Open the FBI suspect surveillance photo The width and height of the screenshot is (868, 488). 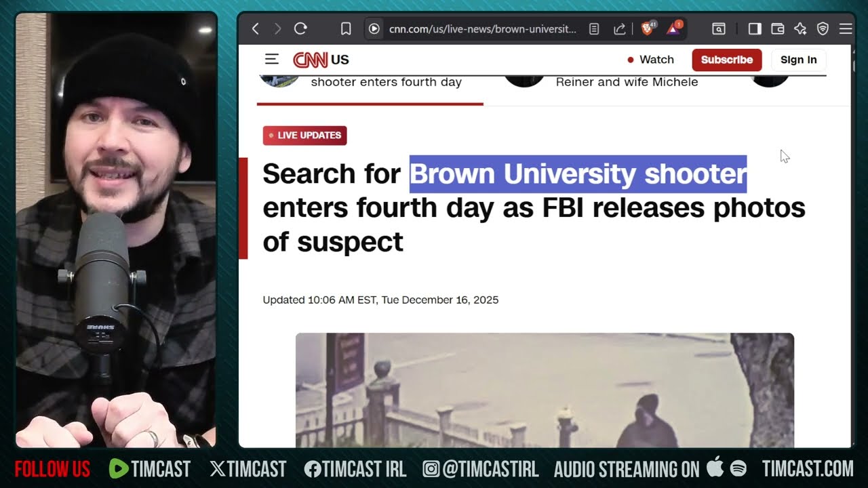pyautogui.click(x=545, y=390)
